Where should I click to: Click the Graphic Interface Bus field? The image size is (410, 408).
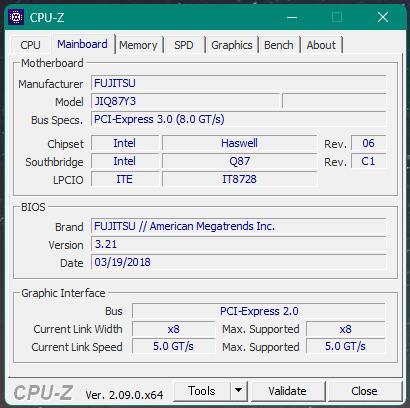click(259, 311)
